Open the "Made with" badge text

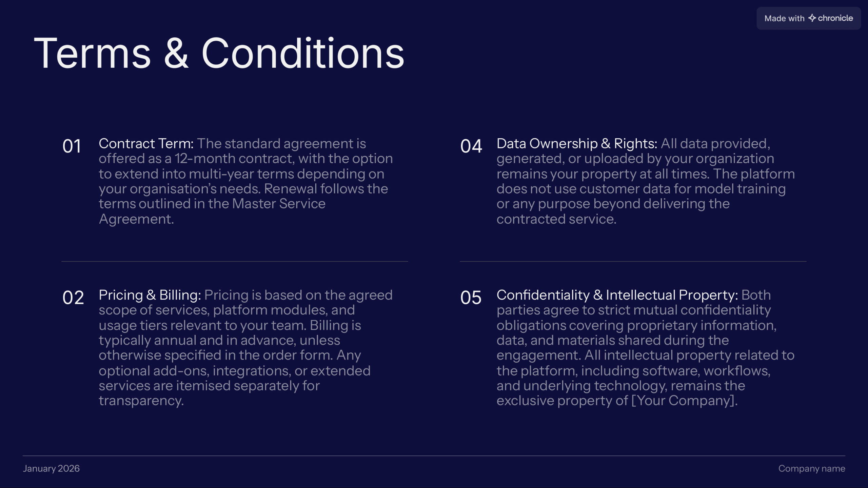coord(784,18)
